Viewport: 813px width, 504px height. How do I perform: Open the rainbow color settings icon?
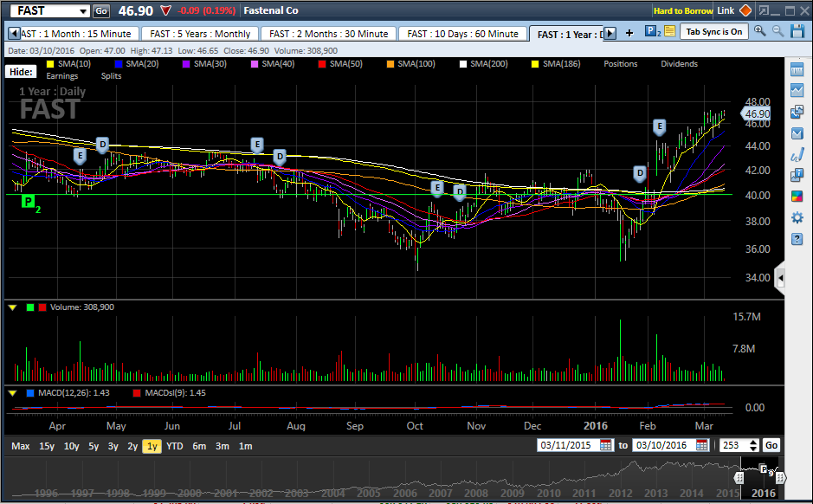[x=797, y=197]
